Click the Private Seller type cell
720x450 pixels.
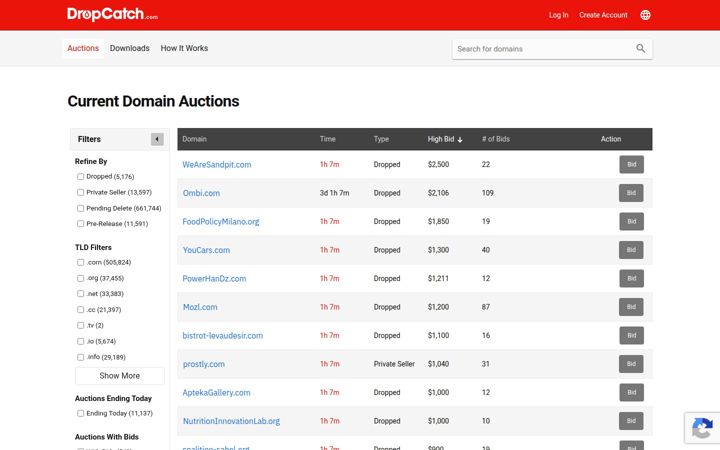pos(394,364)
